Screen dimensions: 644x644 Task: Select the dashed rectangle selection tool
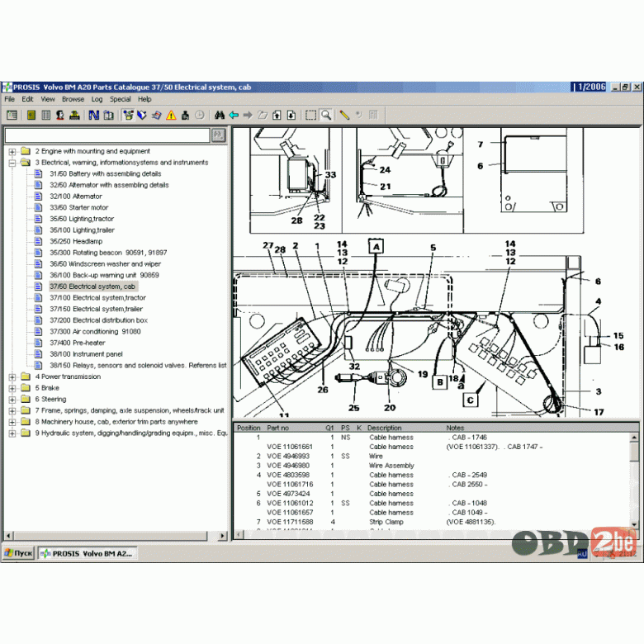311,115
